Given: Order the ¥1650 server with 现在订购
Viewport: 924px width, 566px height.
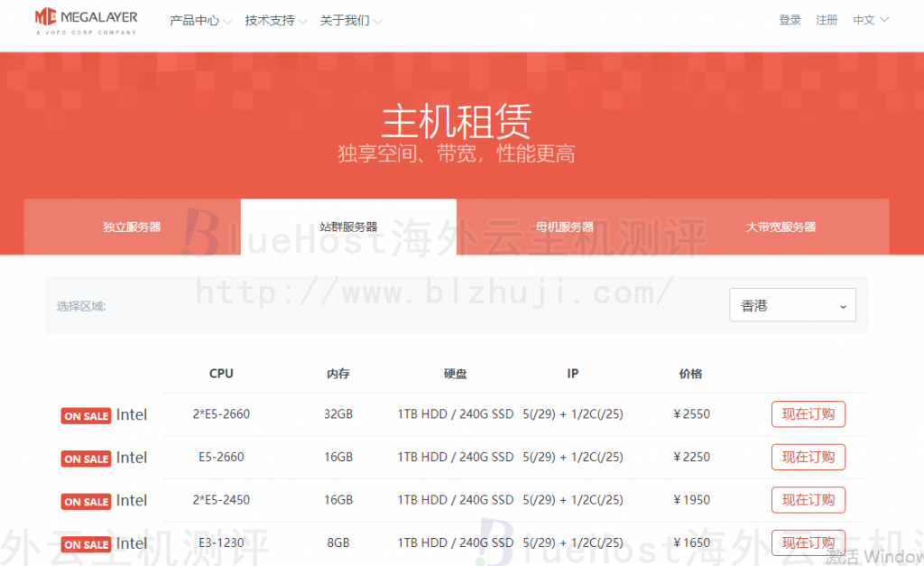Looking at the screenshot, I should pyautogui.click(x=808, y=543).
